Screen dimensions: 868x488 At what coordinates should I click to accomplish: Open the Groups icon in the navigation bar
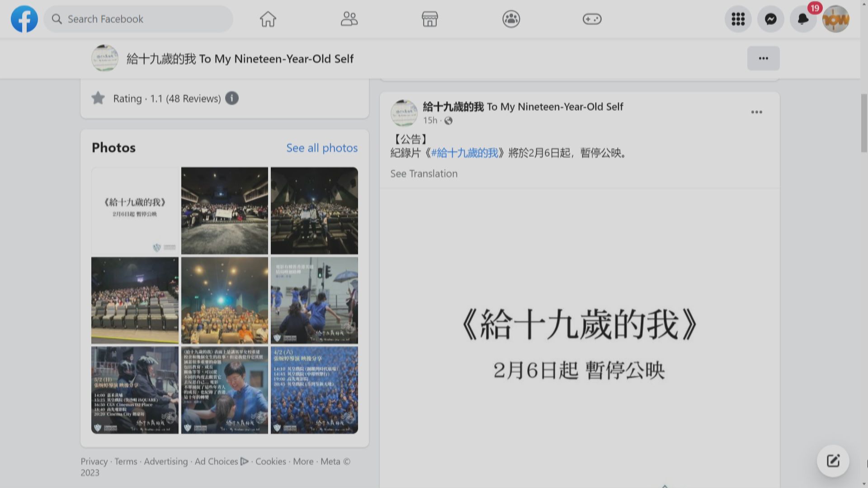click(x=511, y=19)
